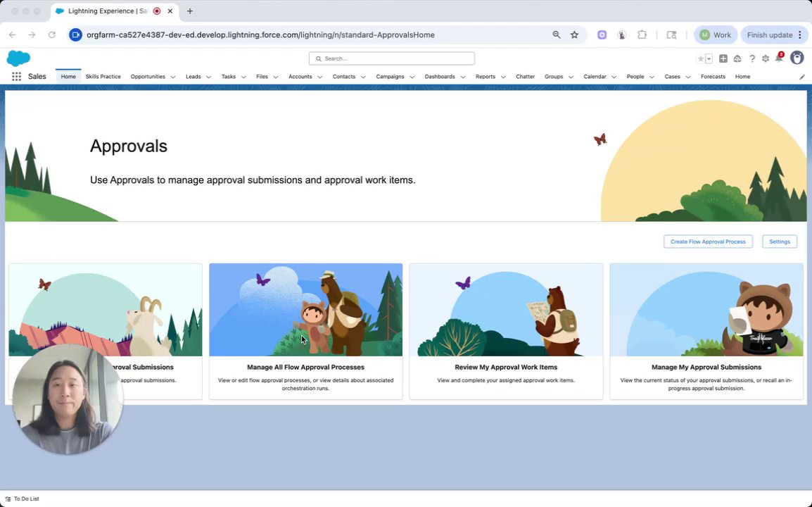Expand the People tab dropdown
This screenshot has width=812, height=507.
[652, 77]
